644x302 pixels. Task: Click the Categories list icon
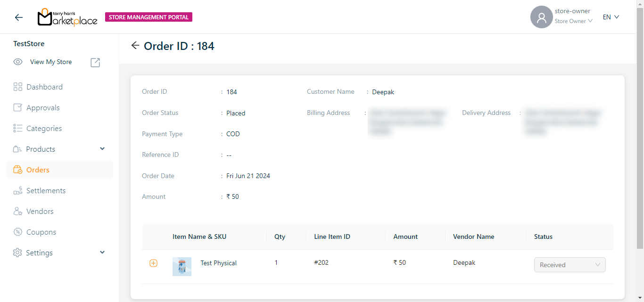tap(18, 128)
